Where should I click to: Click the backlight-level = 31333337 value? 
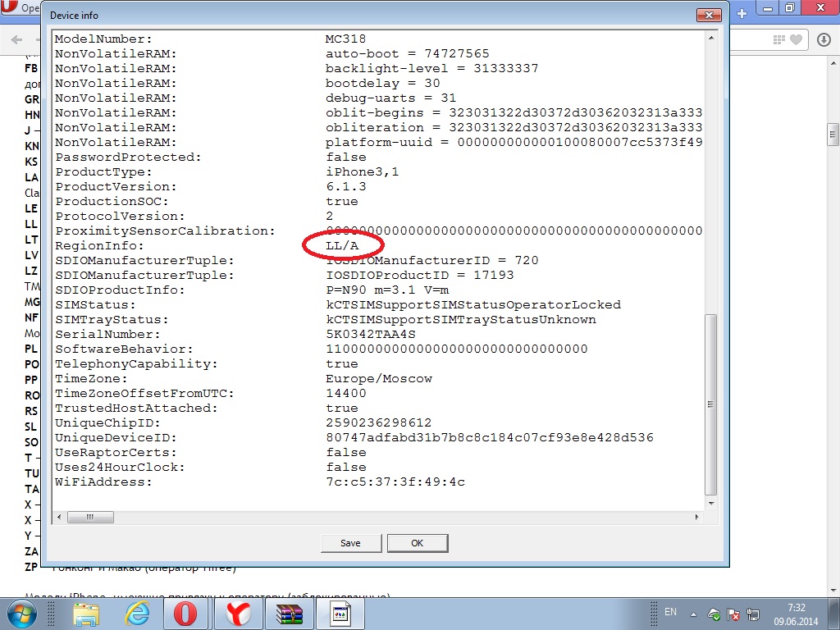click(x=431, y=69)
